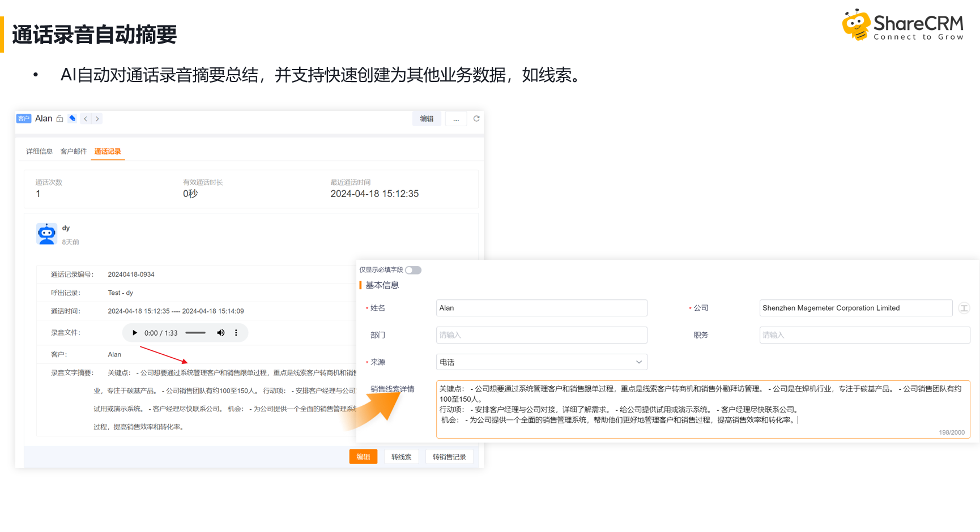
Task: Mute the recording volume icon
Action: point(221,333)
